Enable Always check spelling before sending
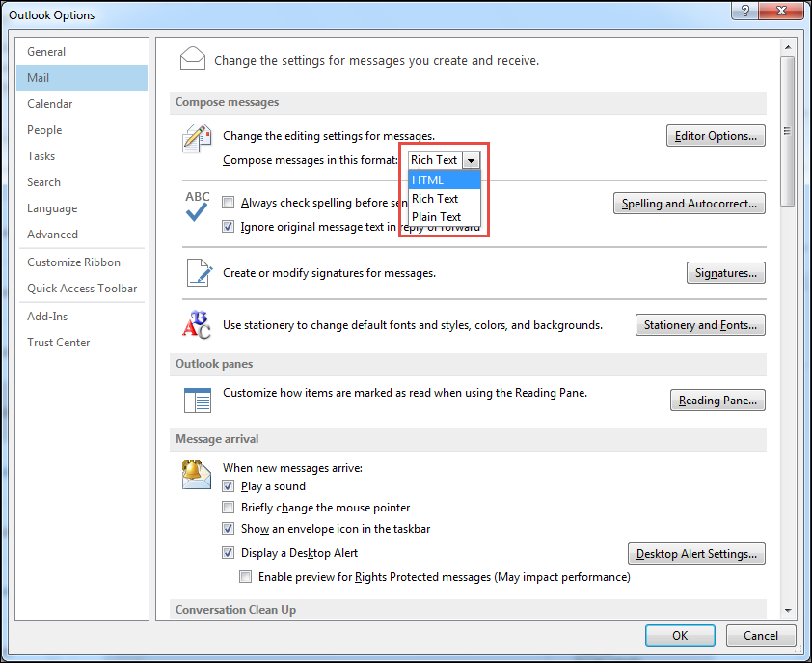The height and width of the screenshot is (663, 812). 228,202
